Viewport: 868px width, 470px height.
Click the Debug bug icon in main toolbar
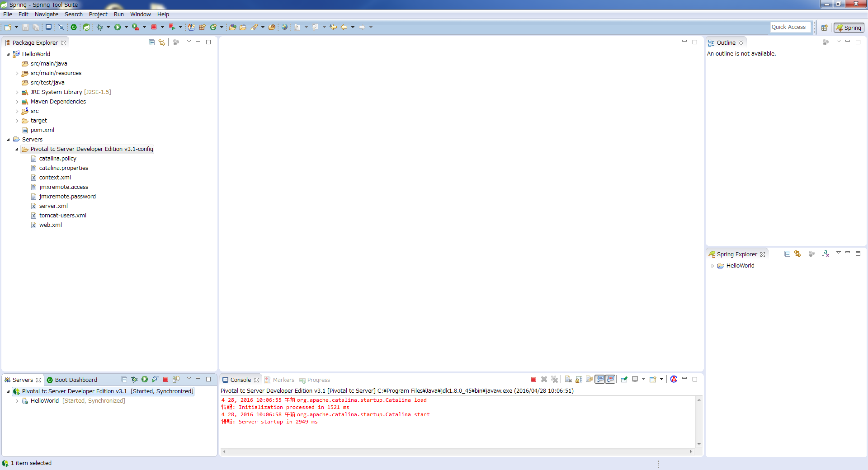pyautogui.click(x=100, y=27)
